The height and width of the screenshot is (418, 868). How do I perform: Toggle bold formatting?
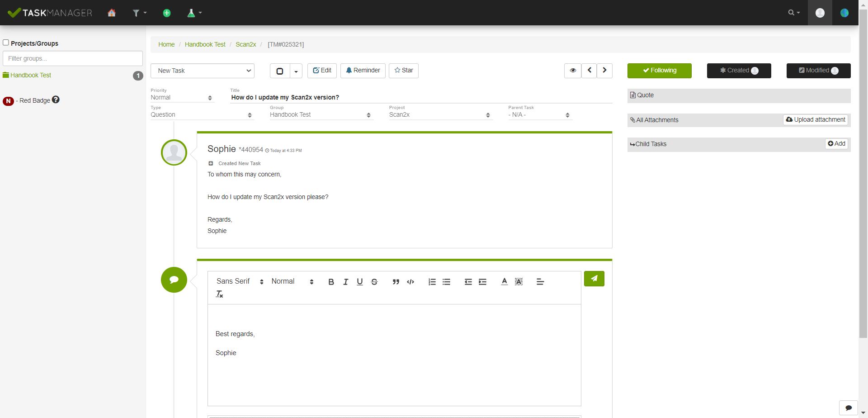tap(331, 282)
